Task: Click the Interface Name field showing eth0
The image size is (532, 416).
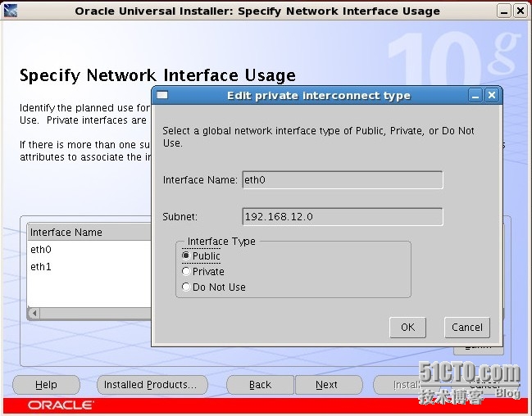Action: pyautogui.click(x=343, y=179)
